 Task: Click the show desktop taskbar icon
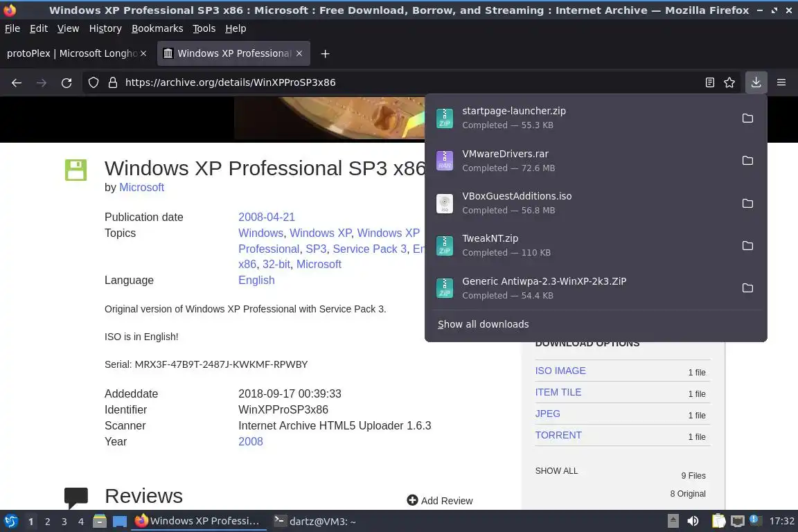point(120,522)
